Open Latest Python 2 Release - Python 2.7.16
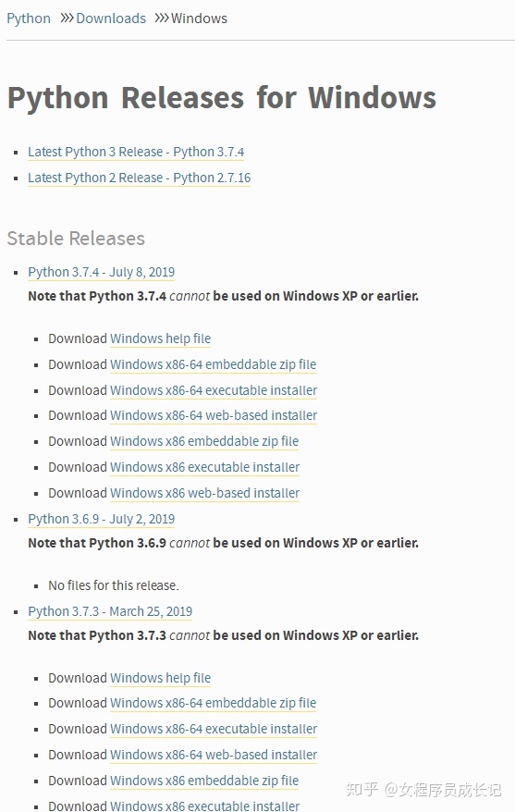 140,178
